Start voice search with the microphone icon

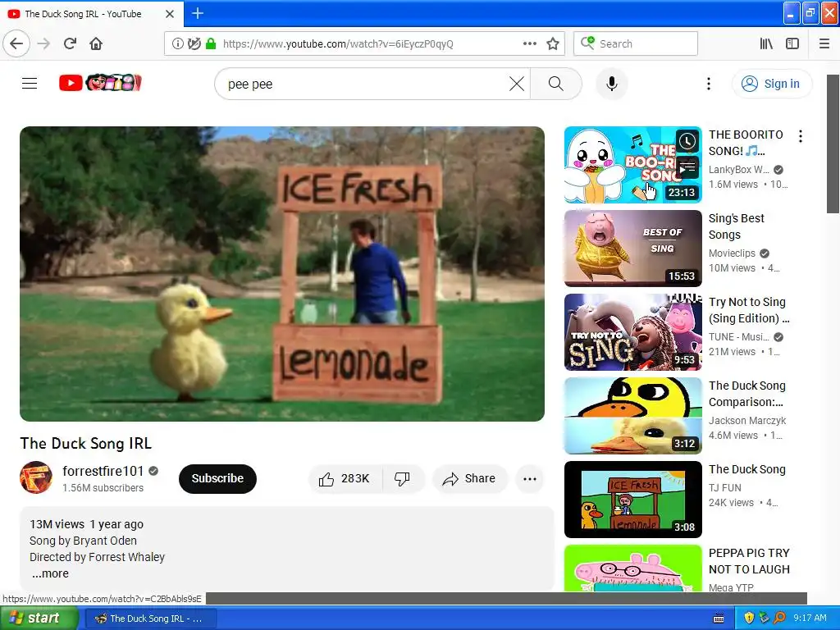[x=612, y=84]
